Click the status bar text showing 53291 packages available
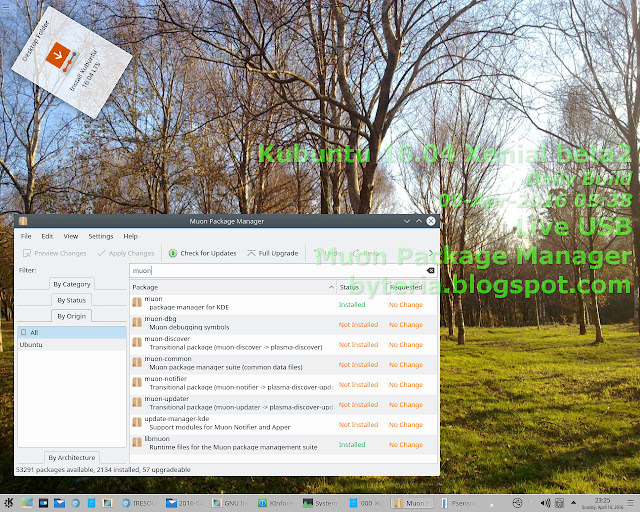The height and width of the screenshot is (512, 640). [103, 470]
